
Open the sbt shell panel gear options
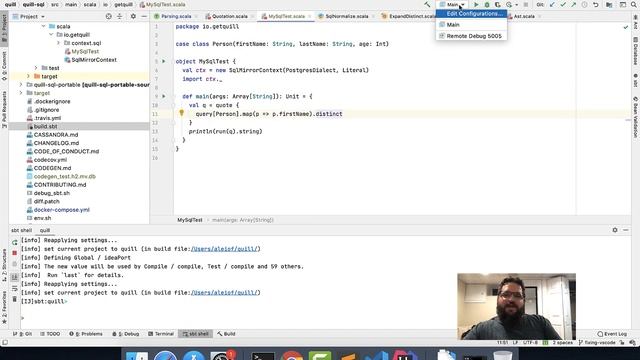tap(615, 230)
